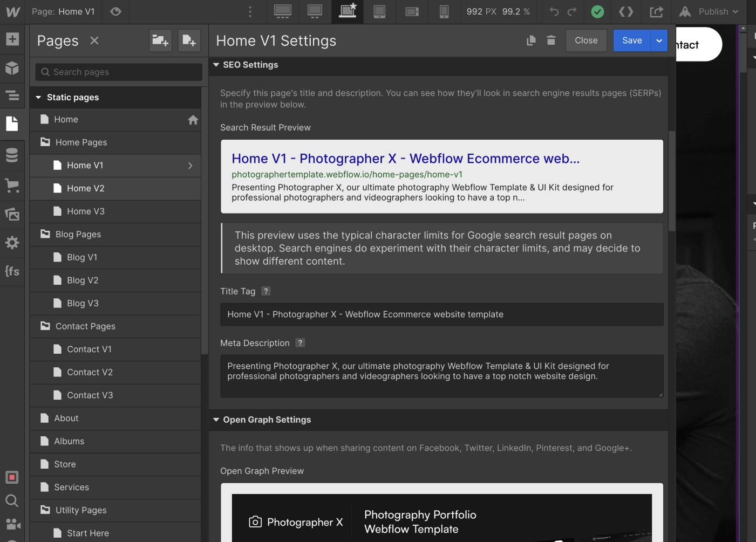Open the Add Elements panel

12,39
